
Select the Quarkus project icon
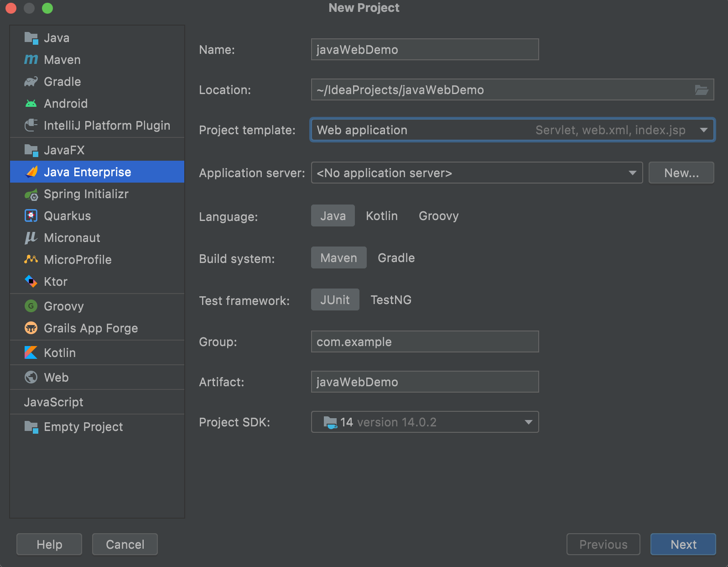point(31,216)
